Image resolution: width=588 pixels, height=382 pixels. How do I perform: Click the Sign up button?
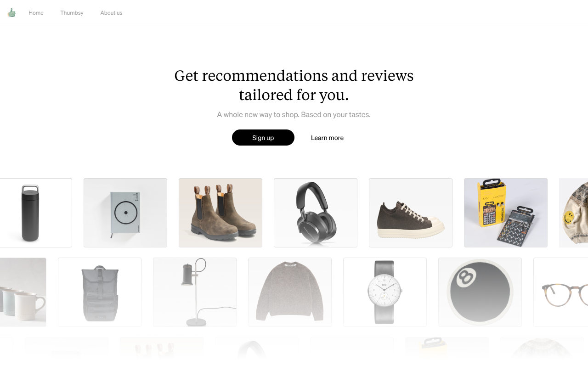tap(263, 138)
